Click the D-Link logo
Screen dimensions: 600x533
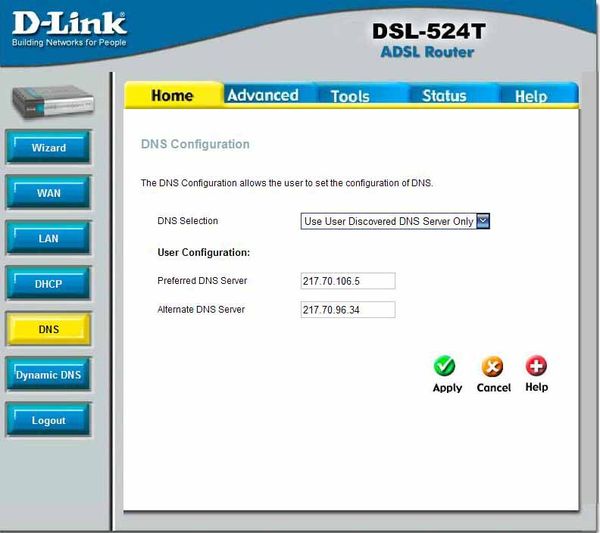69,29
